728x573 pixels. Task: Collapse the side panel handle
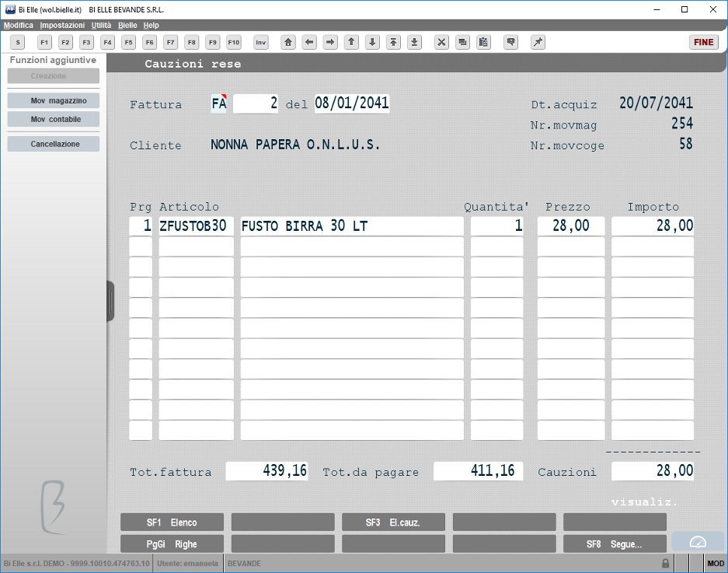(x=110, y=301)
